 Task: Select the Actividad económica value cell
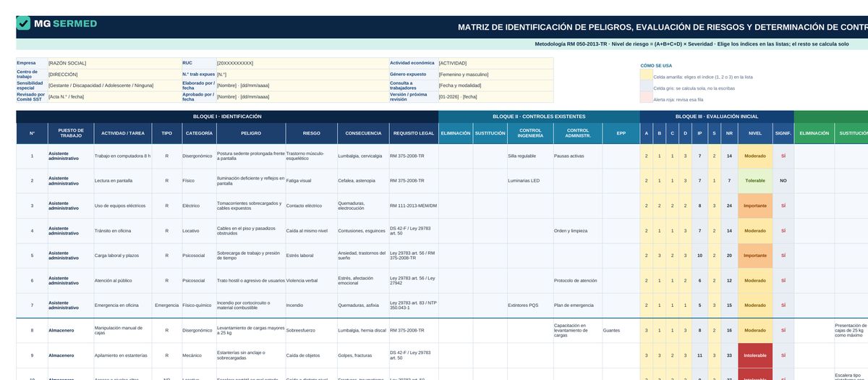[x=495, y=63]
